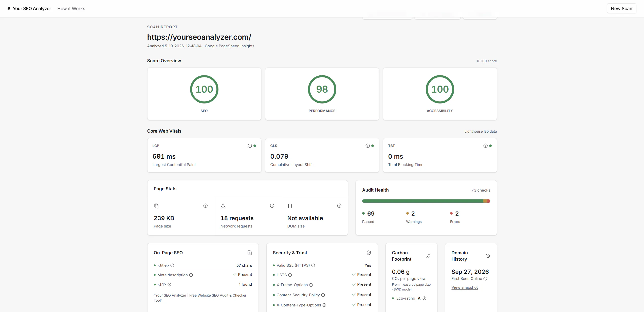The image size is (644, 312).
Task: Click the DOM size braces icon
Action: tap(290, 206)
